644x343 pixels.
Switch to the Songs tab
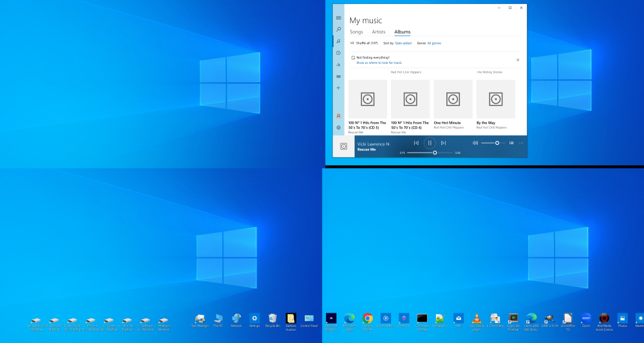tap(356, 32)
